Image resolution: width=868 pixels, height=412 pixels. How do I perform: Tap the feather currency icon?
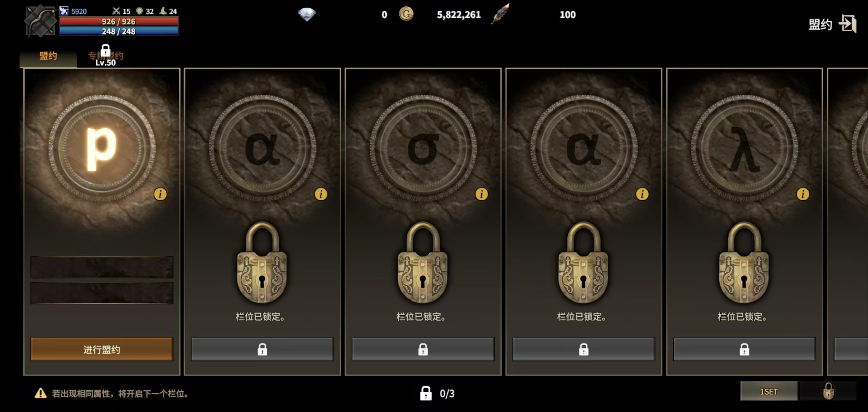500,14
